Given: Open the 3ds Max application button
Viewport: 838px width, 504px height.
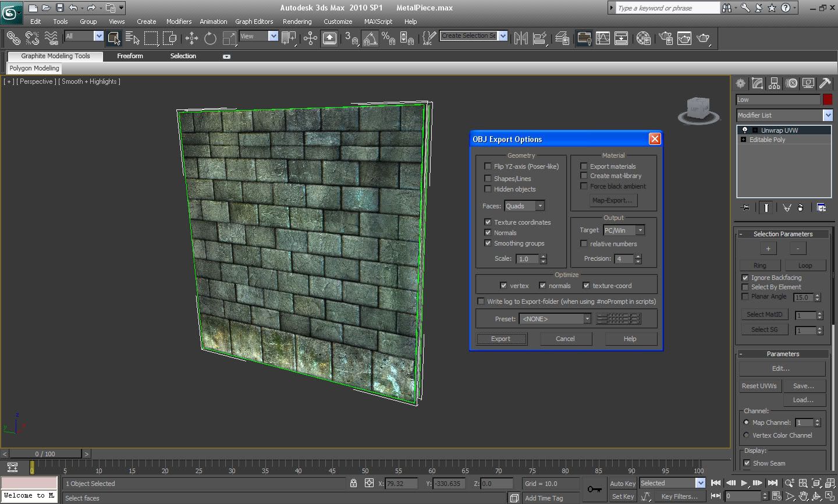Looking at the screenshot, I should coord(11,12).
